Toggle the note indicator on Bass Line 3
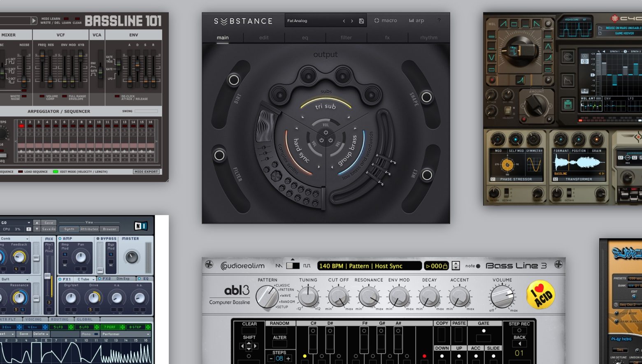The width and height of the screenshot is (642, 364). 478,266
